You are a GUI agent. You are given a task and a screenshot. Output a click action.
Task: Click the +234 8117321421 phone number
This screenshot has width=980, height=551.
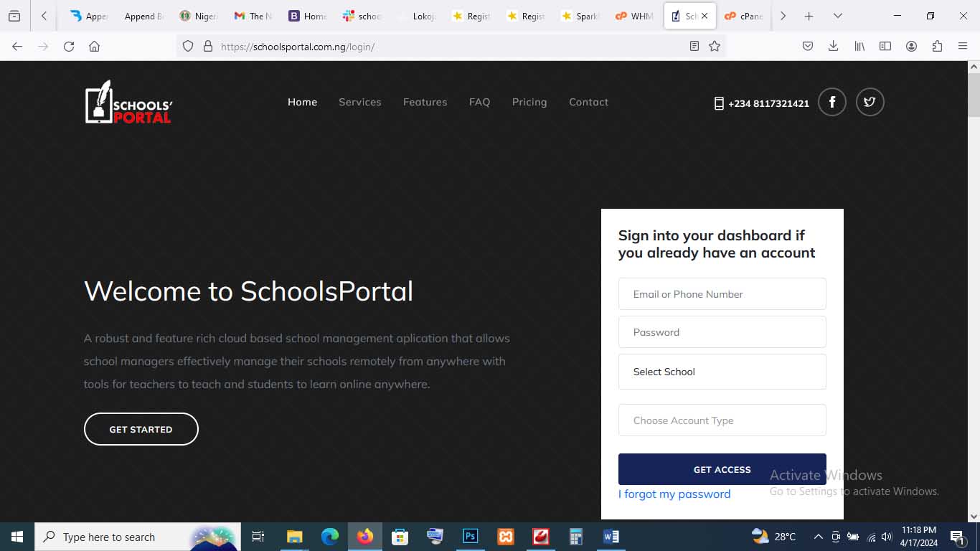(768, 103)
